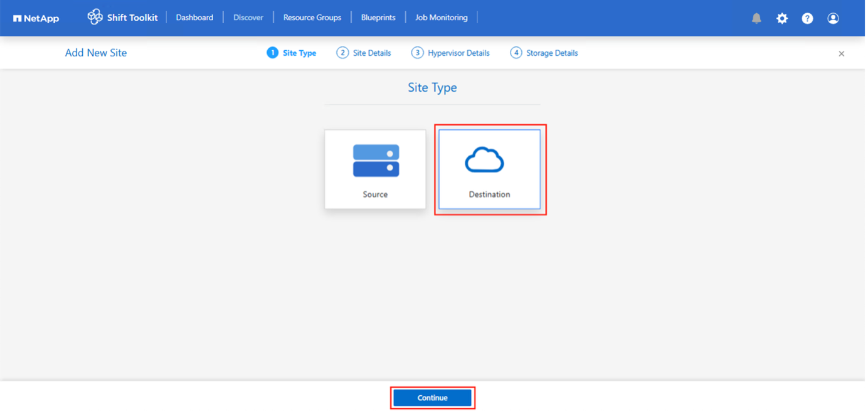Open the notifications bell

tap(756, 18)
